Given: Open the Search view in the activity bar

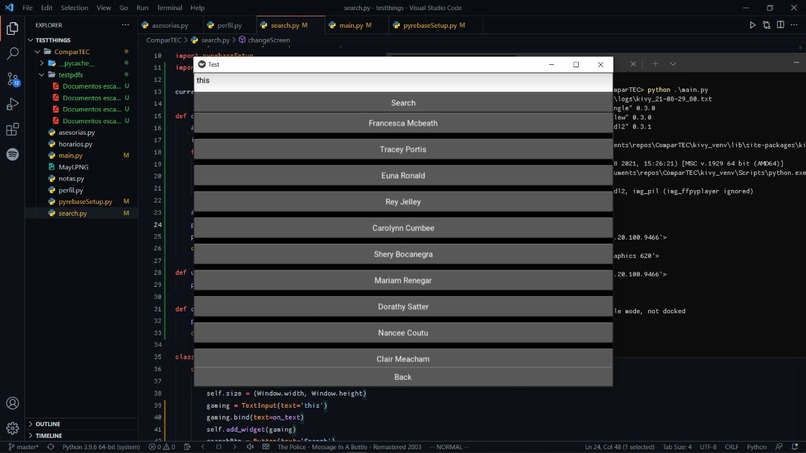Looking at the screenshot, I should (12, 53).
